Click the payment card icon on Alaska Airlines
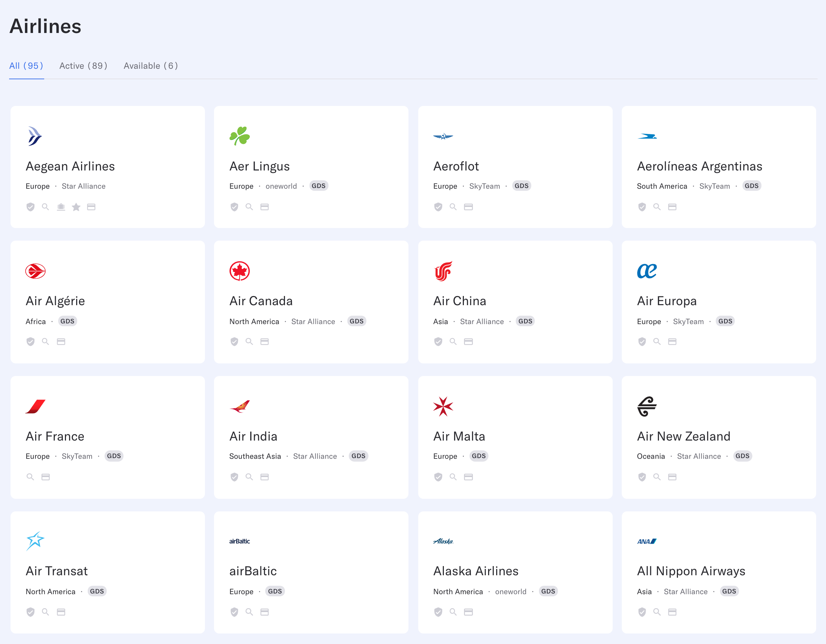 (x=468, y=612)
